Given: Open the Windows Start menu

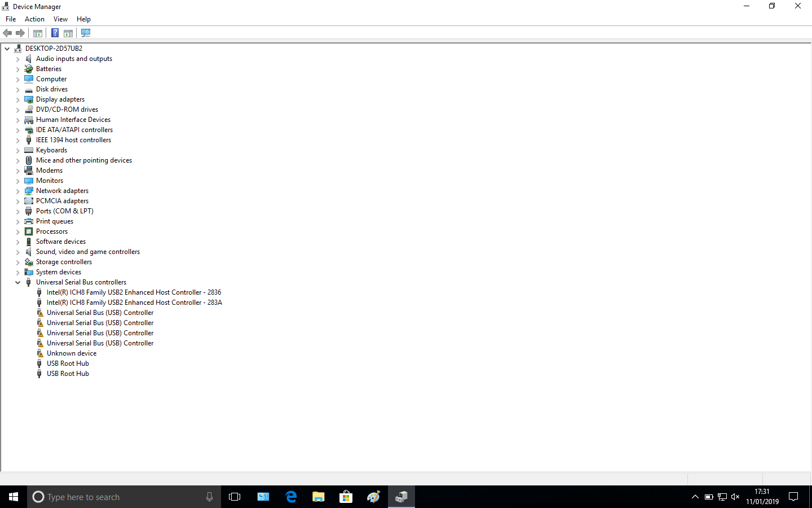Looking at the screenshot, I should [14, 497].
